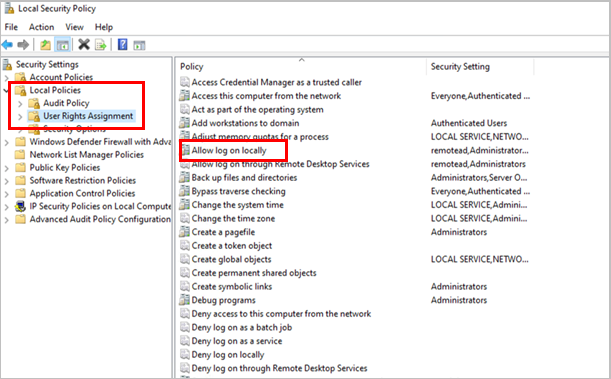Screen dimensions: 611x379
Task: Click the Public Key Policies folder icon
Action: pos(20,167)
